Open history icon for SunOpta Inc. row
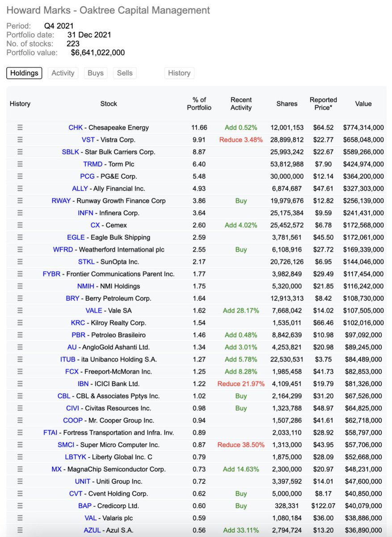The height and width of the screenshot is (537, 392). point(20,262)
